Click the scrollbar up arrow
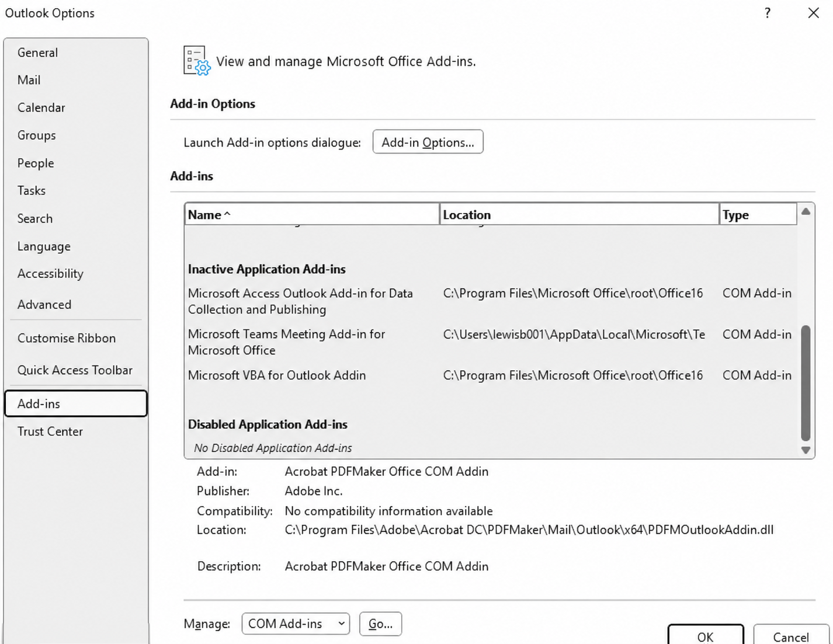Viewport: 833px width, 644px height. pyautogui.click(x=806, y=211)
